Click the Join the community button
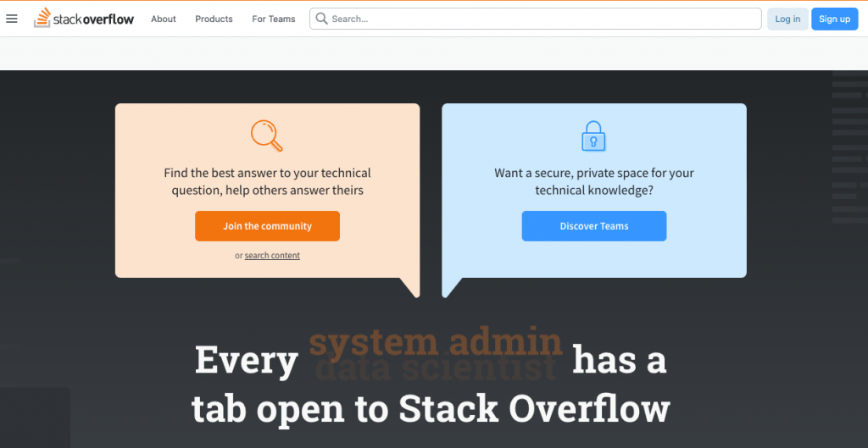Image resolution: width=868 pixels, height=448 pixels. click(x=267, y=226)
